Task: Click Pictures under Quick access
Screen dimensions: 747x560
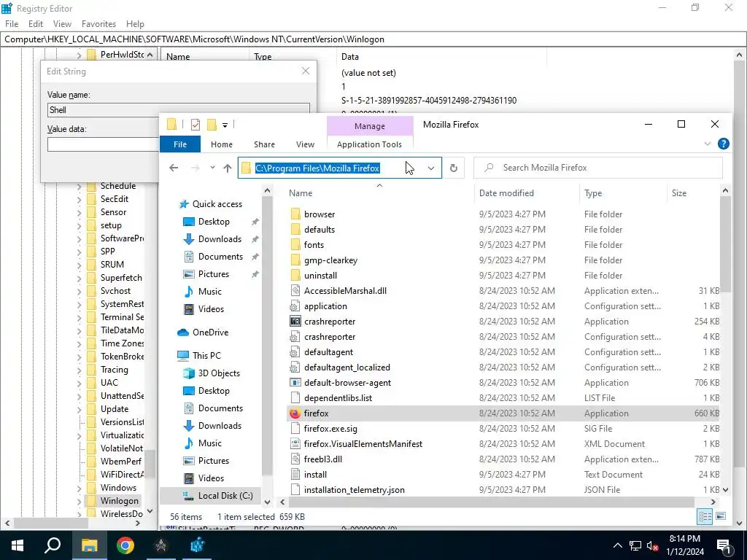Action: click(x=214, y=274)
